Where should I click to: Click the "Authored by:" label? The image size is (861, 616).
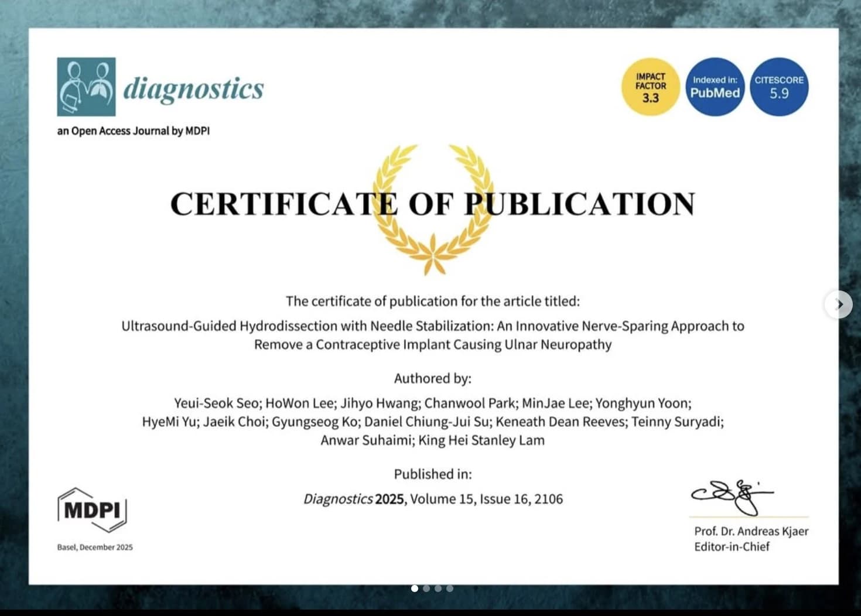tap(433, 378)
